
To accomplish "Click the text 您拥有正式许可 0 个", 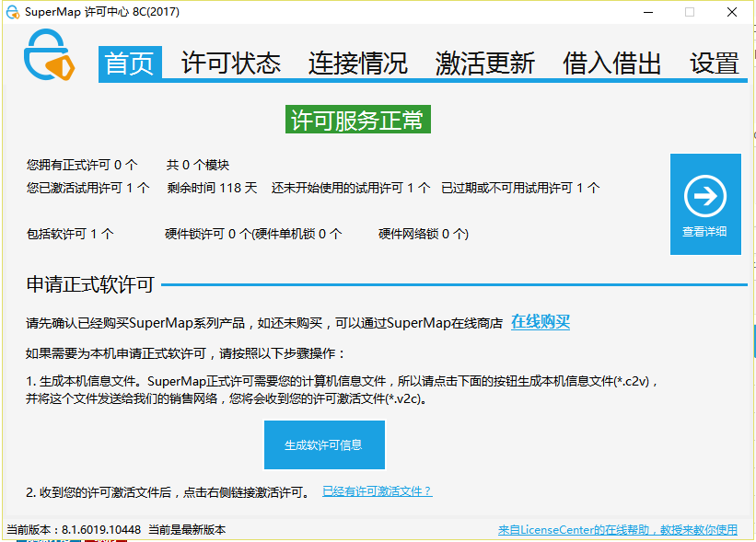I will pyautogui.click(x=82, y=165).
